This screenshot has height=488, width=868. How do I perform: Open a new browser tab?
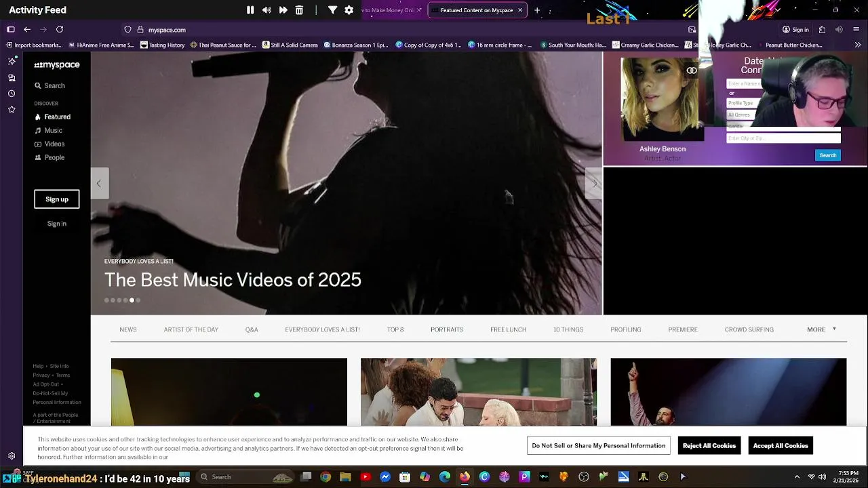click(537, 10)
